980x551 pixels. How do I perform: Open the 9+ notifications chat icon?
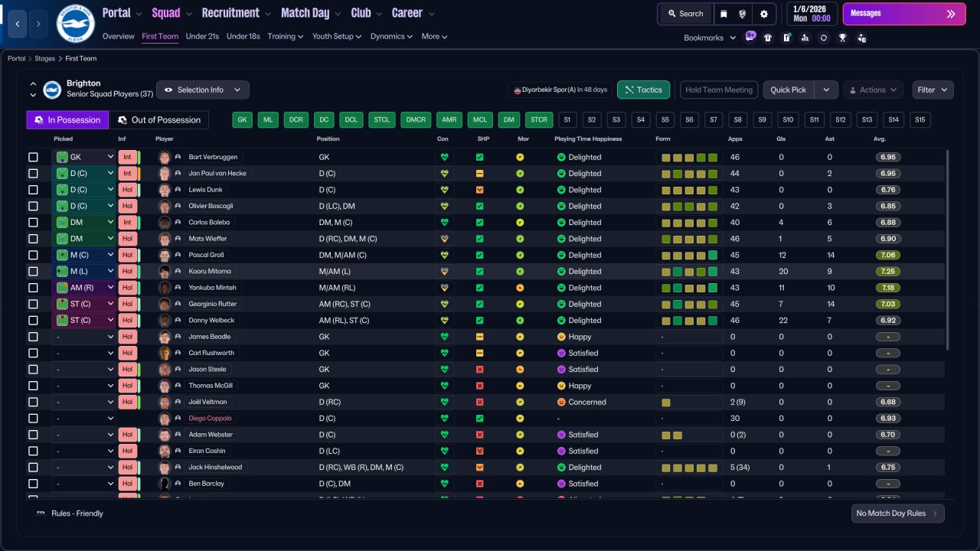pos(750,37)
